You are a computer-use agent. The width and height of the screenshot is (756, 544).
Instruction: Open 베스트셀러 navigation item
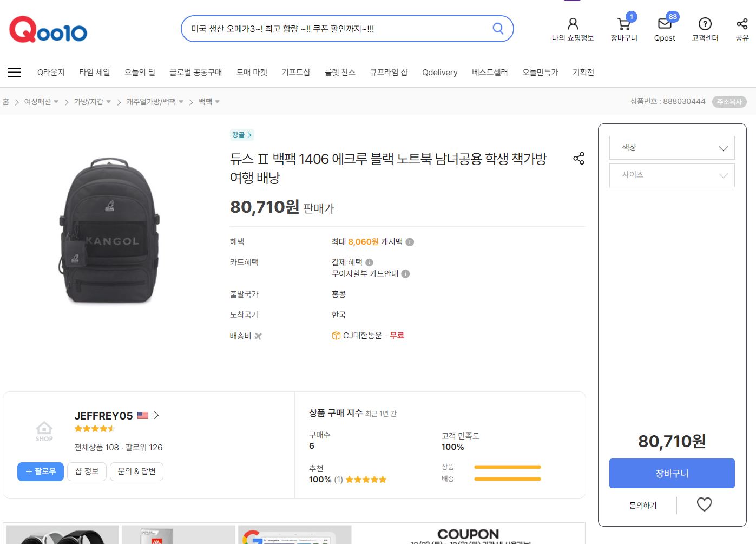pyautogui.click(x=490, y=72)
